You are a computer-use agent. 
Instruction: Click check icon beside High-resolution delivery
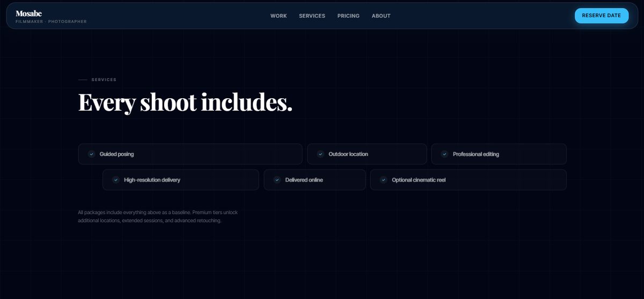[115, 180]
